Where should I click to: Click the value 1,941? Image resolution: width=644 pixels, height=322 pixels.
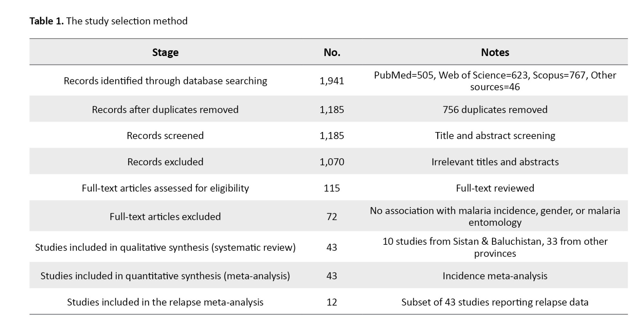[332, 81]
